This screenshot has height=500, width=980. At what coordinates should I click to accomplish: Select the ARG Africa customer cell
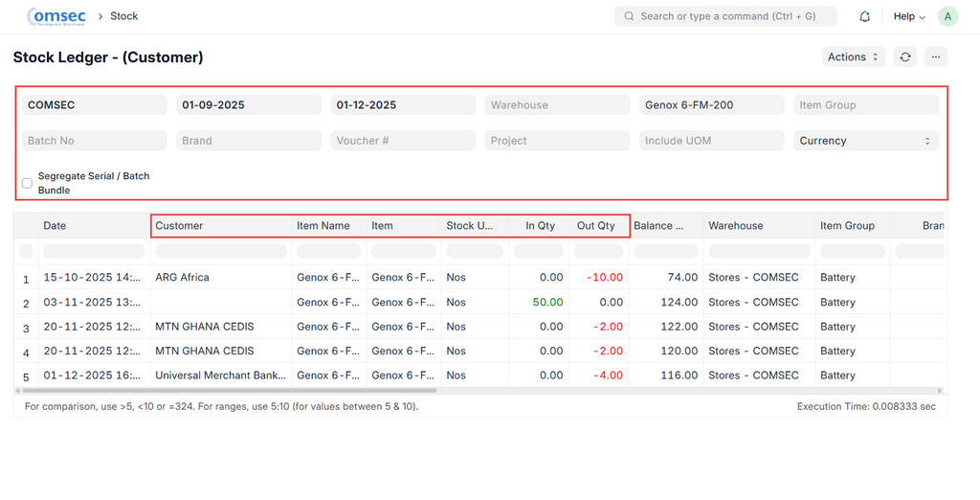coord(182,278)
